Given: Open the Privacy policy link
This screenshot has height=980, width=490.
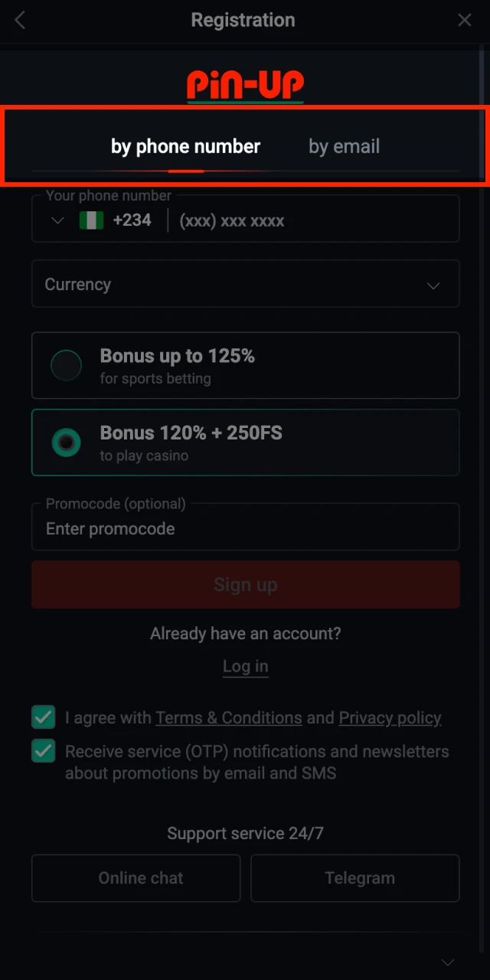Looking at the screenshot, I should (390, 718).
